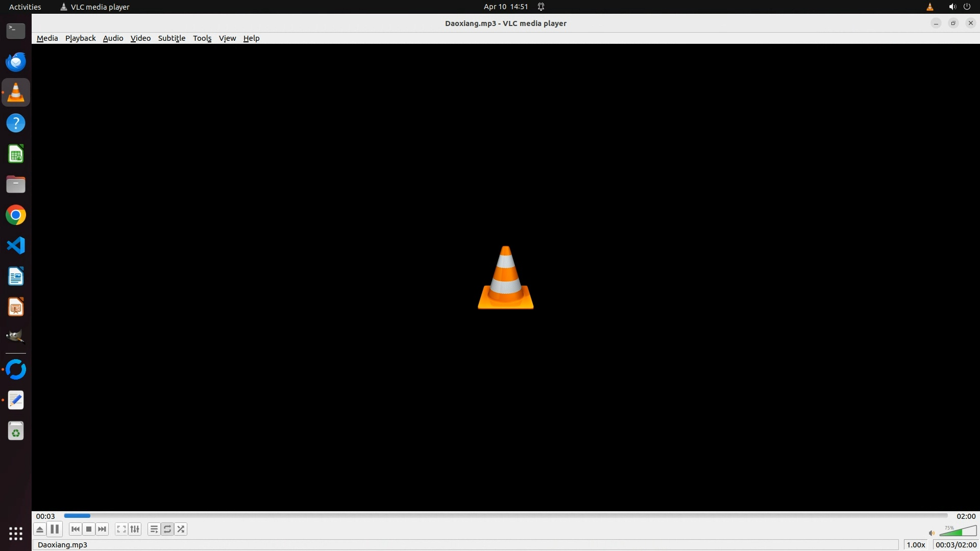Click the 1.00x playback speed button
980x551 pixels.
916,545
